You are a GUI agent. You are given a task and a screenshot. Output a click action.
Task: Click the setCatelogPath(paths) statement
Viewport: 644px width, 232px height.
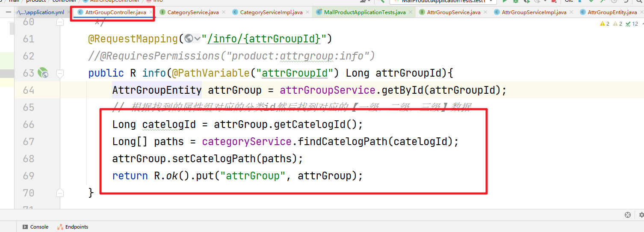pyautogui.click(x=208, y=159)
